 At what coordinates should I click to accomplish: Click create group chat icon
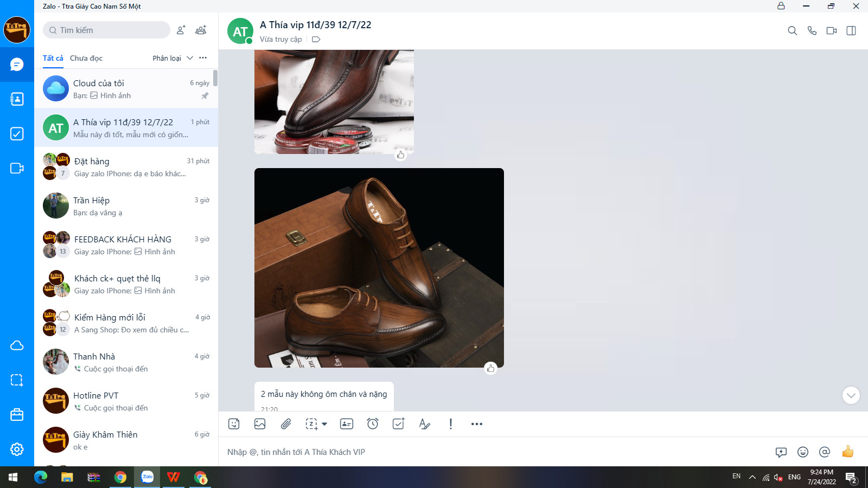click(201, 30)
